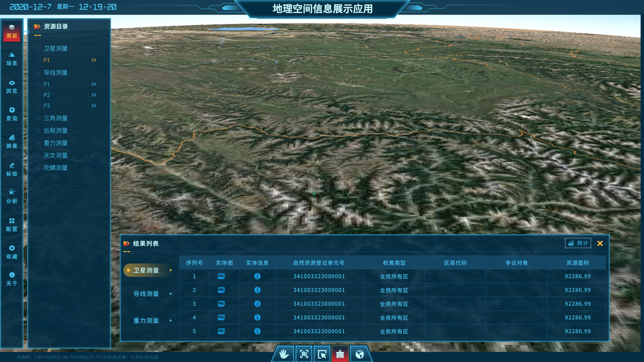
Task: Open the 配置 configuration grid icon
Action: click(11, 224)
